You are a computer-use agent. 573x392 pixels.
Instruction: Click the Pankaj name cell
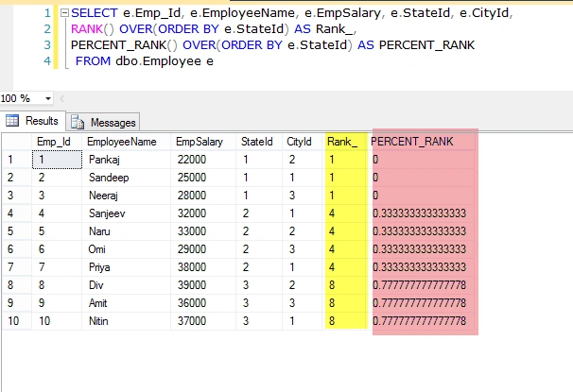(126, 160)
